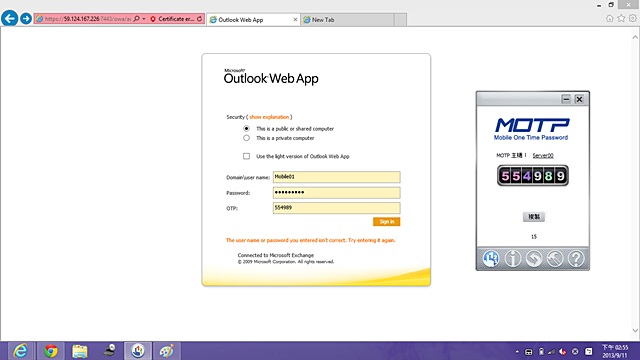Enable light version of Outlook Web App

(247, 156)
